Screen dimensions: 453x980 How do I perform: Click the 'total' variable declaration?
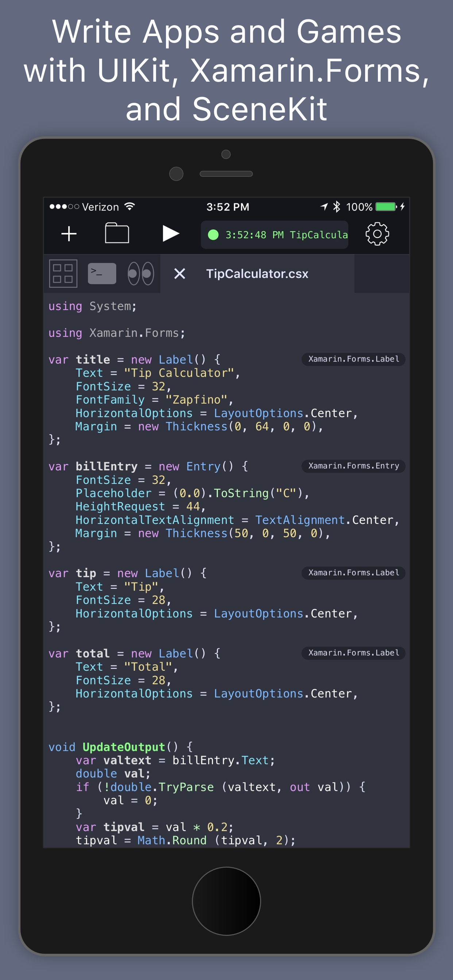tap(93, 653)
